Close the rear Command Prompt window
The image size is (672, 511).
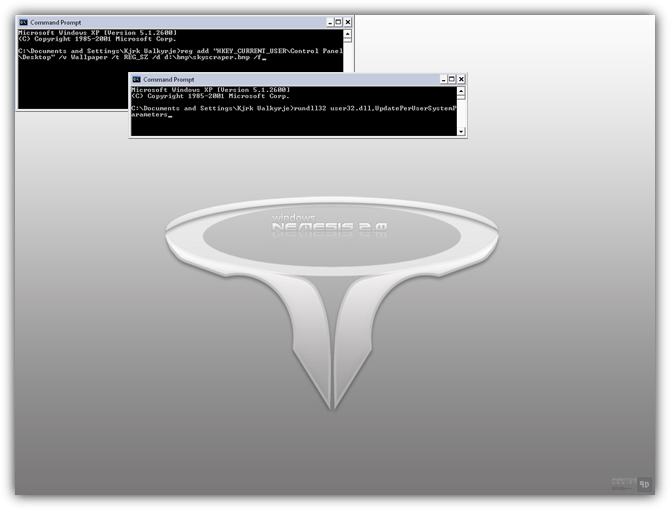click(x=348, y=21)
